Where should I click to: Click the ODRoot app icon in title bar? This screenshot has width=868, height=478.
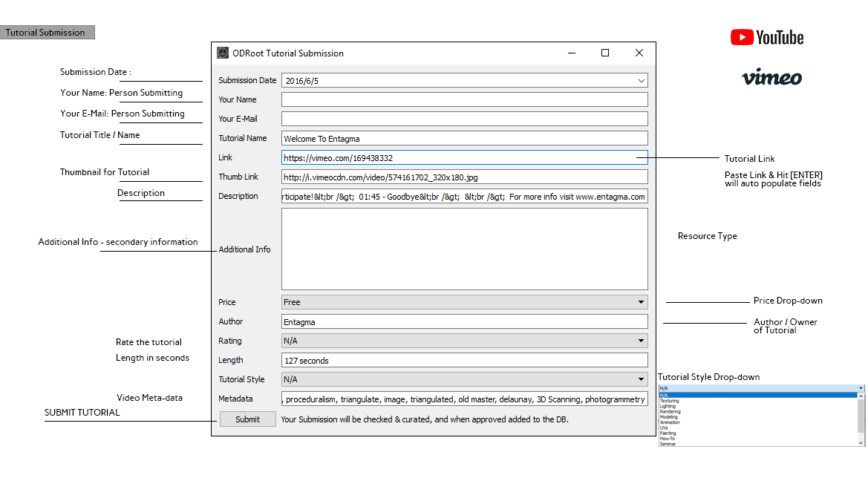[223, 53]
